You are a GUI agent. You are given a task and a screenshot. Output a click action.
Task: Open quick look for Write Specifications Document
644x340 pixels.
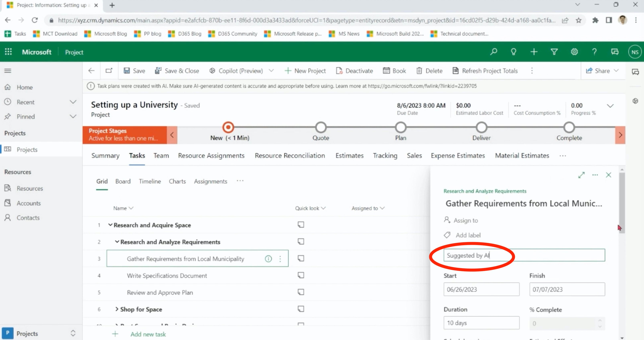click(301, 275)
